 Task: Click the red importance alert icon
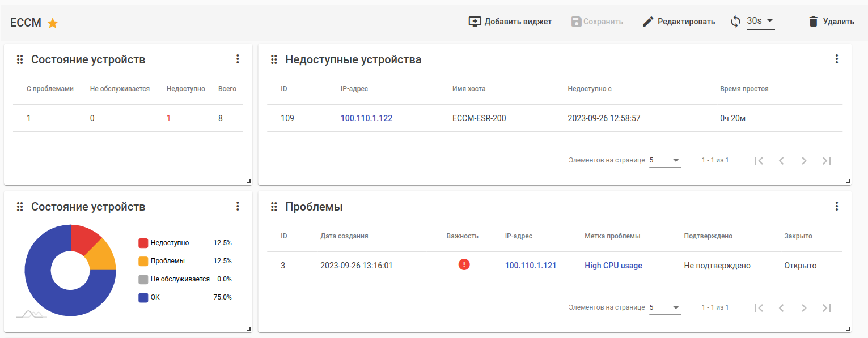464,264
